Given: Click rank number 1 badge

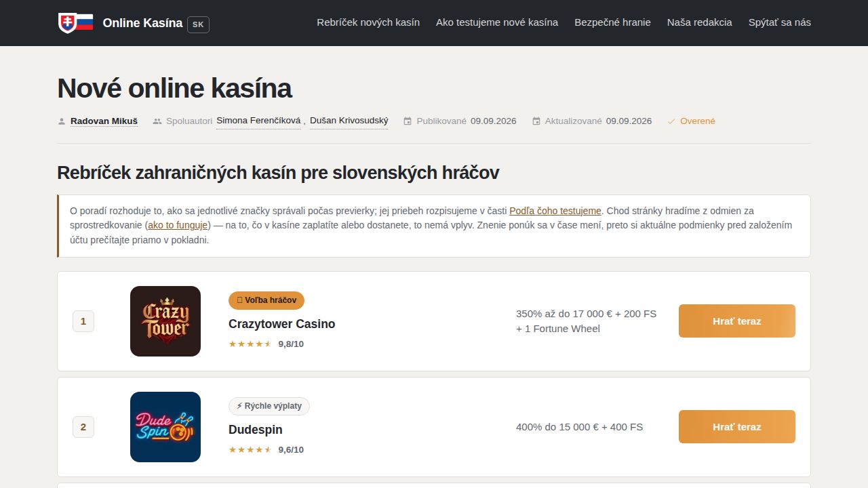Looking at the screenshot, I should pyautogui.click(x=83, y=321).
